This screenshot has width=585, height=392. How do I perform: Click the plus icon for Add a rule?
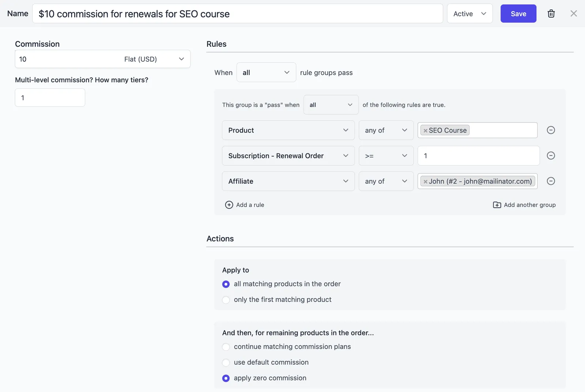(229, 205)
